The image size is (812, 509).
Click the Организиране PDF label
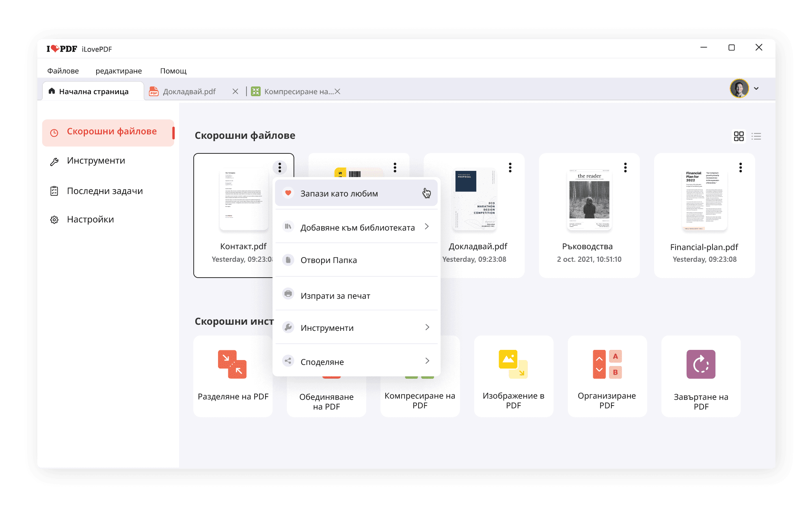pyautogui.click(x=607, y=401)
